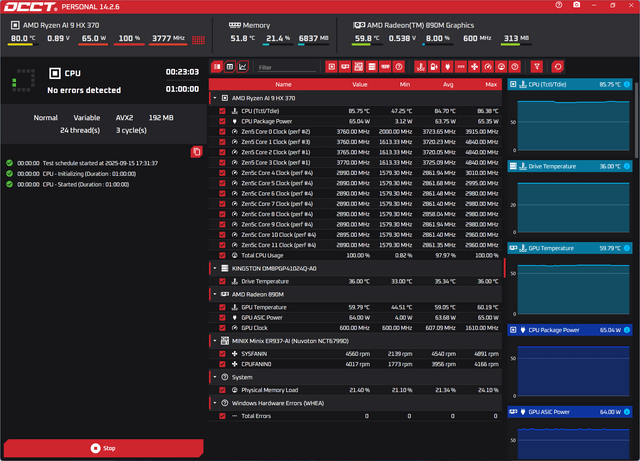Toggle fan sensor type filter
The height and width of the screenshot is (461, 640).
point(474,67)
